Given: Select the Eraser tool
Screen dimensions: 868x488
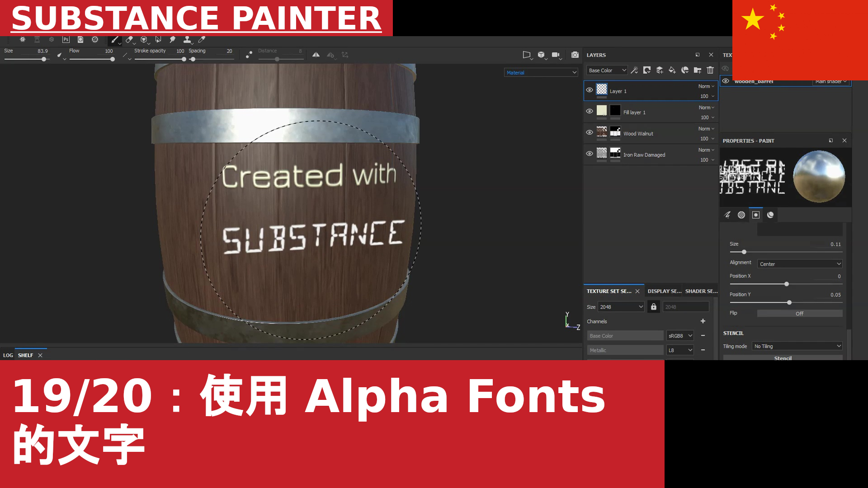Looking at the screenshot, I should 129,40.
